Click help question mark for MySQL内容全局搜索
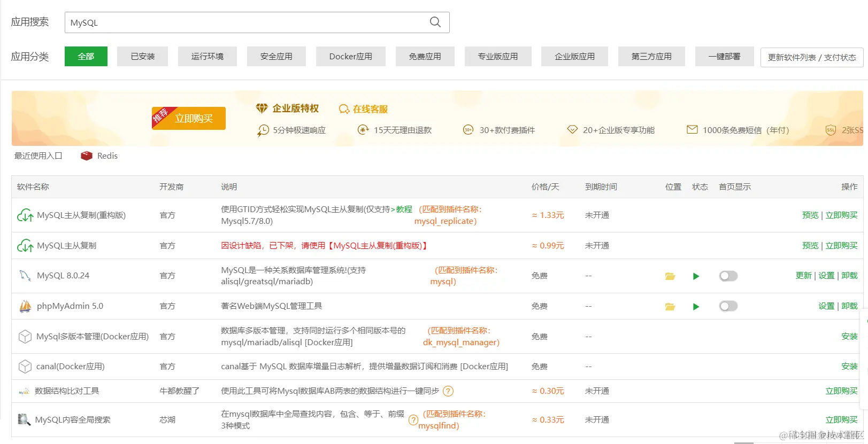The height and width of the screenshot is (444, 868). 413,420
